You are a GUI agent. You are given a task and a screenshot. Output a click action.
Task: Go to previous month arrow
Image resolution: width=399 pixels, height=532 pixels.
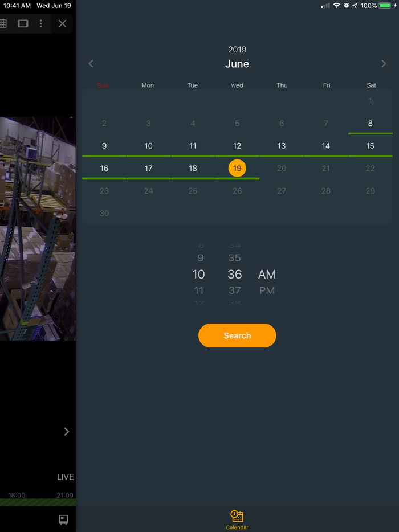(x=91, y=63)
